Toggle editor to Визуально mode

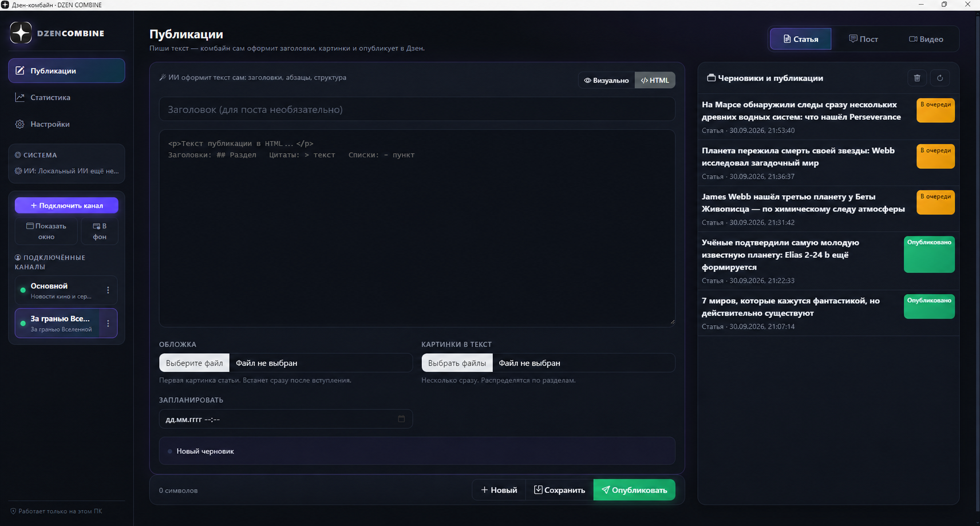(606, 80)
